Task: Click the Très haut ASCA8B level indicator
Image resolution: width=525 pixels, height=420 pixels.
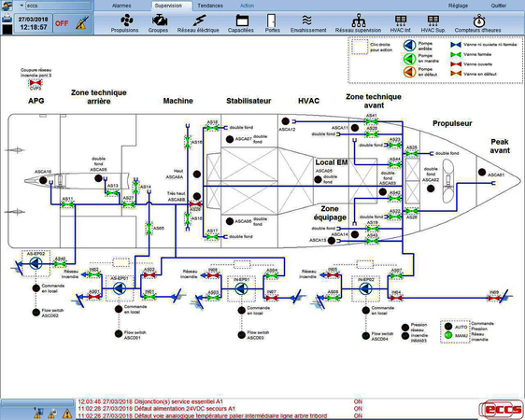Action: [x=197, y=196]
